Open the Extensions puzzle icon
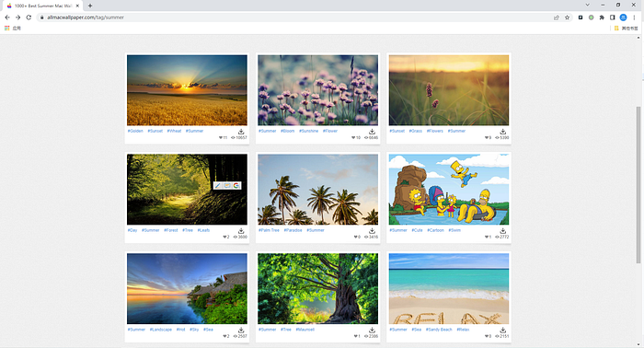Image resolution: width=644 pixels, height=348 pixels. [x=602, y=17]
